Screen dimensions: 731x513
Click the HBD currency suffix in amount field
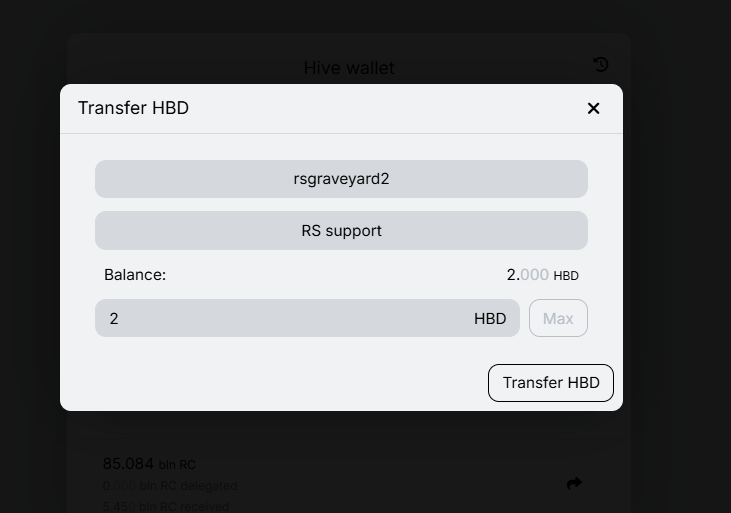(490, 319)
